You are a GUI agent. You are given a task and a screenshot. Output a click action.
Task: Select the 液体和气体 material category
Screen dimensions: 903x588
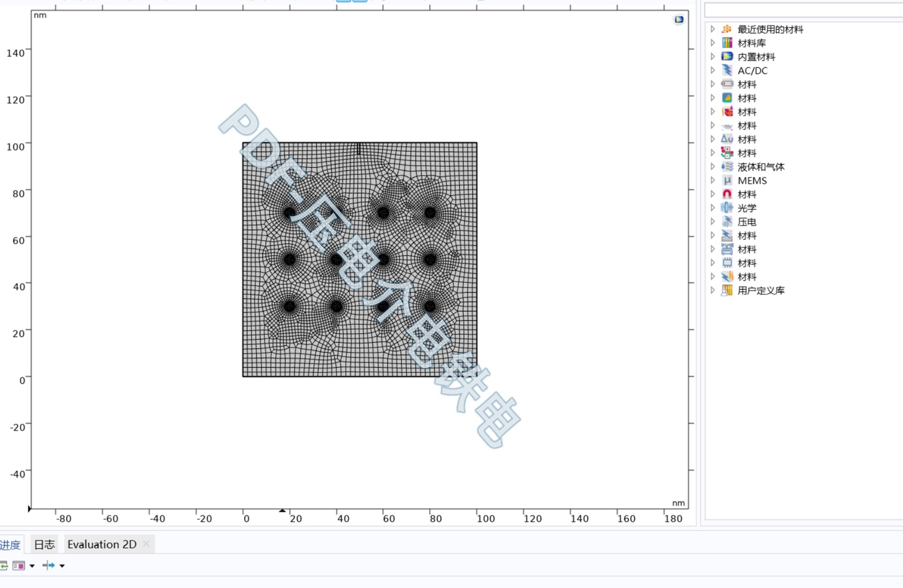pos(760,167)
